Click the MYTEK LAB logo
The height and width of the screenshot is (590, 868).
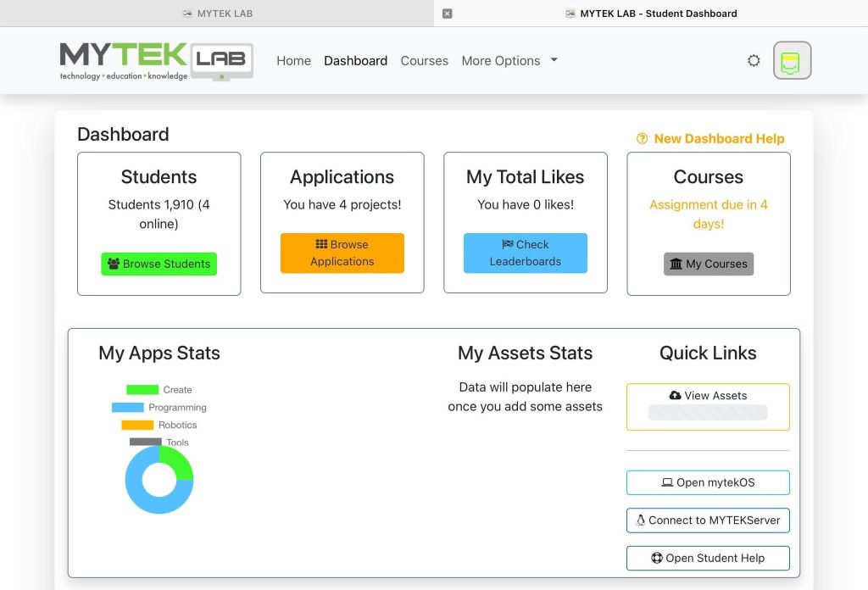point(156,61)
